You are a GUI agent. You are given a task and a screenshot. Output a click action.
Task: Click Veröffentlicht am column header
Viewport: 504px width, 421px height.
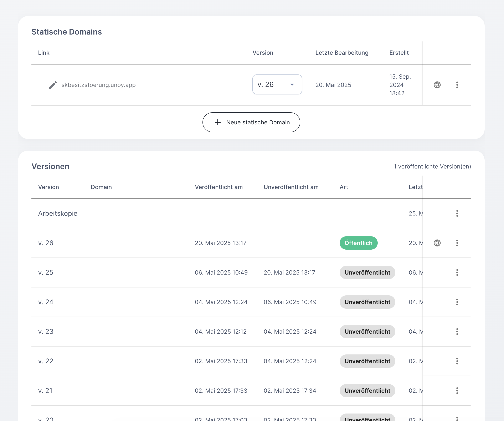219,187
